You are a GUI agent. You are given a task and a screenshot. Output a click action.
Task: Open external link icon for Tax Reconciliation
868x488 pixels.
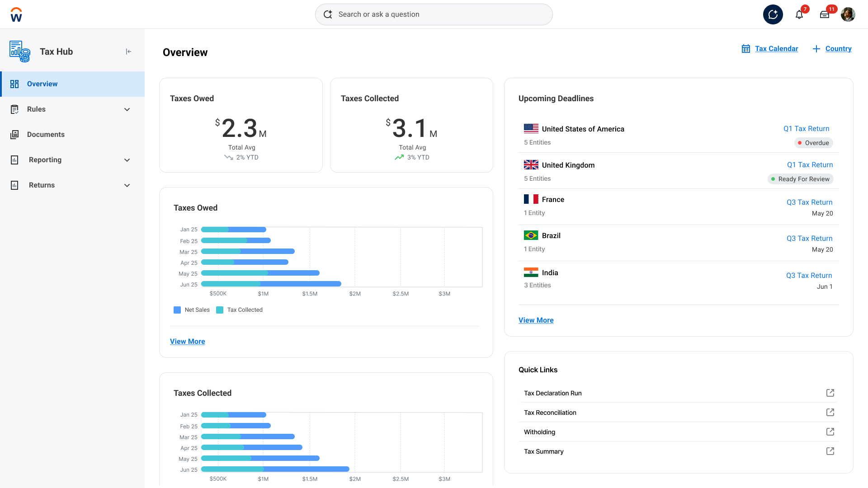click(x=830, y=413)
